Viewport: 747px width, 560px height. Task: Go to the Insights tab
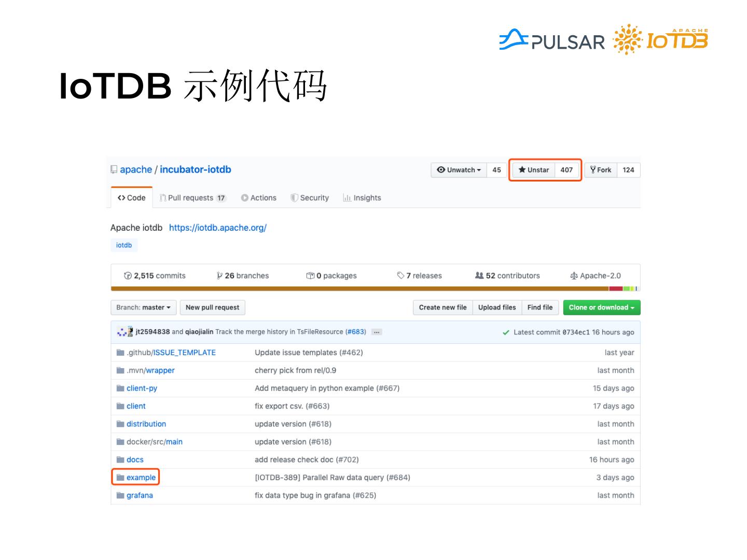point(362,198)
